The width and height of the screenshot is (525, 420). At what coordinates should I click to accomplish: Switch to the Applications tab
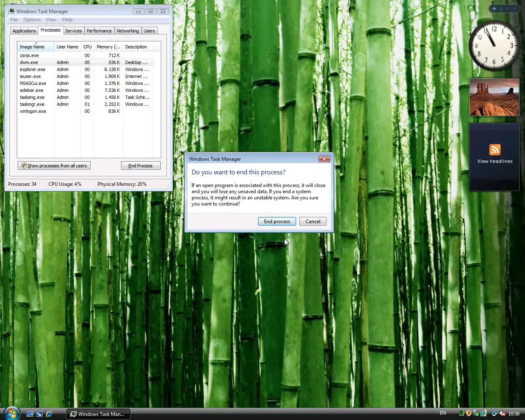click(24, 31)
